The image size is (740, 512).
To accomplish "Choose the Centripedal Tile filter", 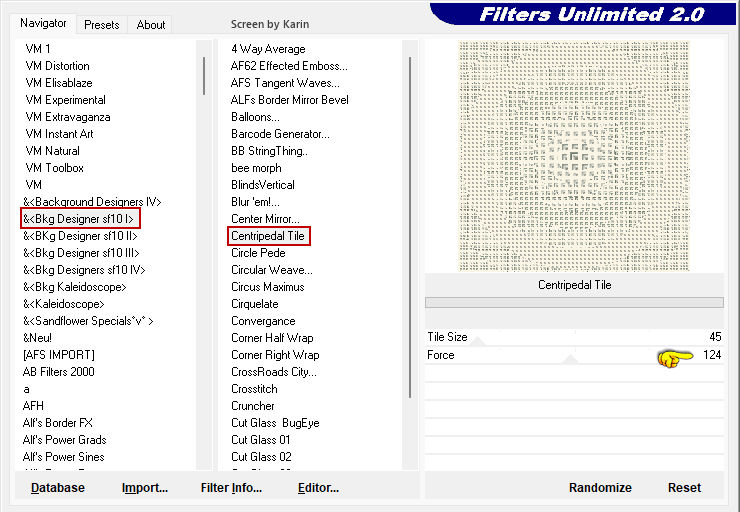I will coord(268,236).
